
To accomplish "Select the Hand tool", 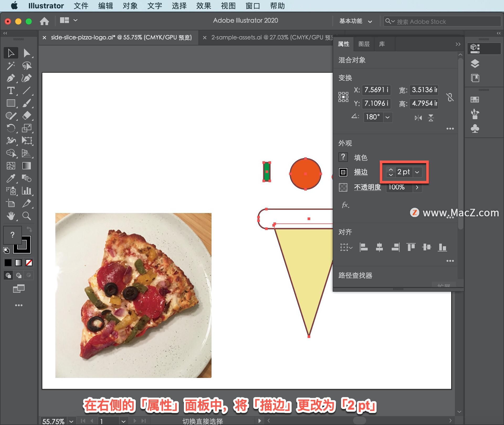I will tap(10, 216).
